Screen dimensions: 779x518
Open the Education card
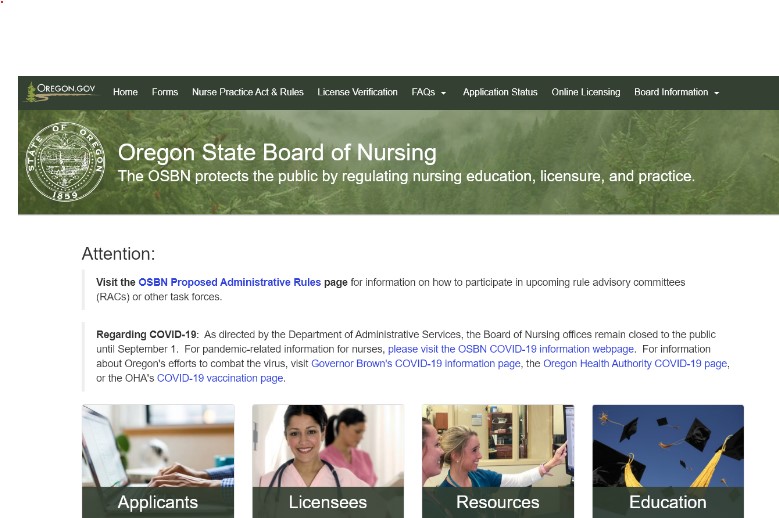pyautogui.click(x=668, y=461)
